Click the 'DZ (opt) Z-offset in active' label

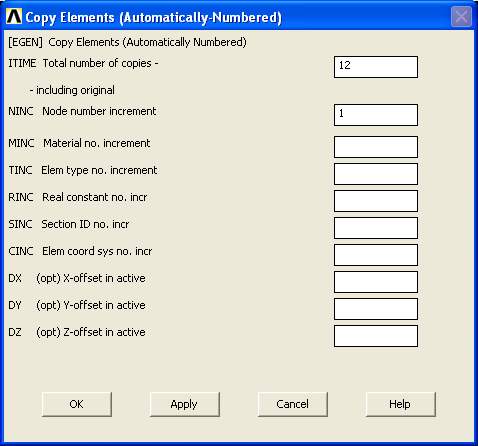[77, 332]
